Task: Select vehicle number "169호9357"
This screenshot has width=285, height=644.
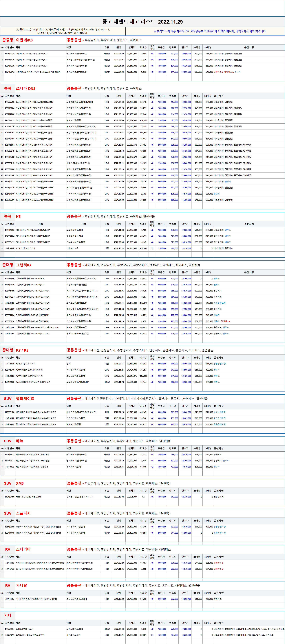Action: [9, 629]
